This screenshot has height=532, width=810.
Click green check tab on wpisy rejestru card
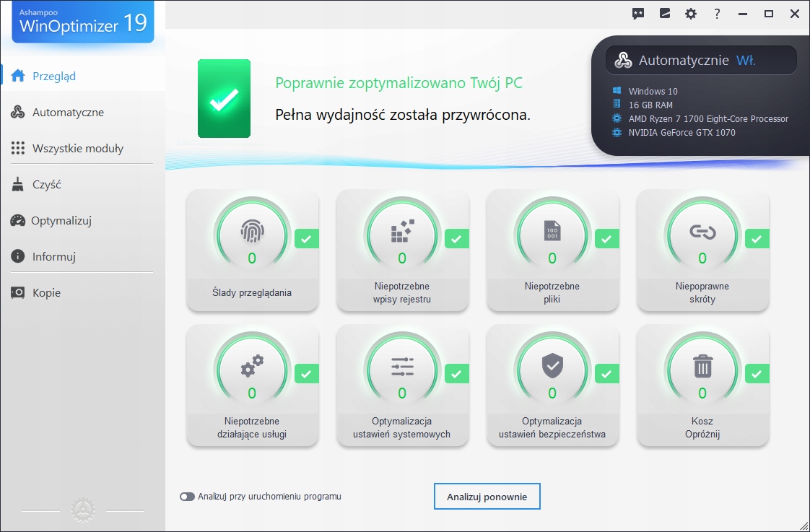[x=457, y=239]
